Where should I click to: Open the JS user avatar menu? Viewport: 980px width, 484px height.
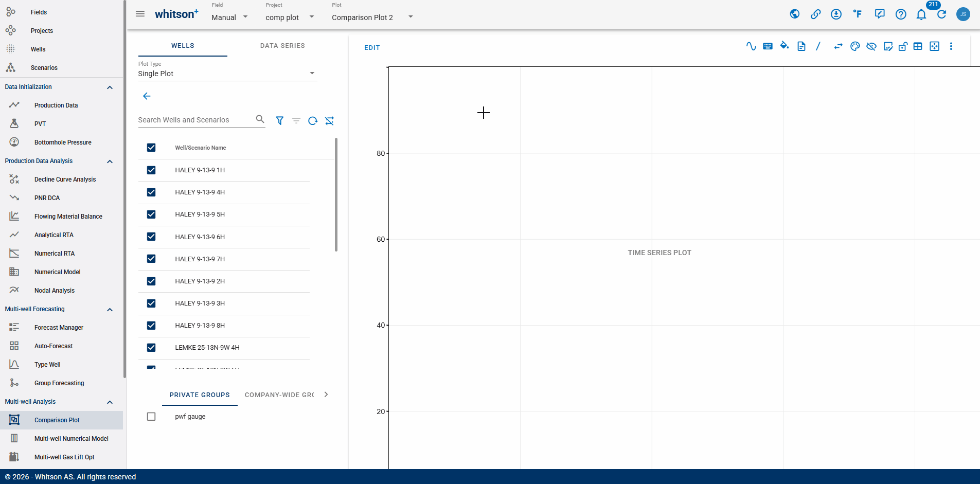pyautogui.click(x=964, y=14)
